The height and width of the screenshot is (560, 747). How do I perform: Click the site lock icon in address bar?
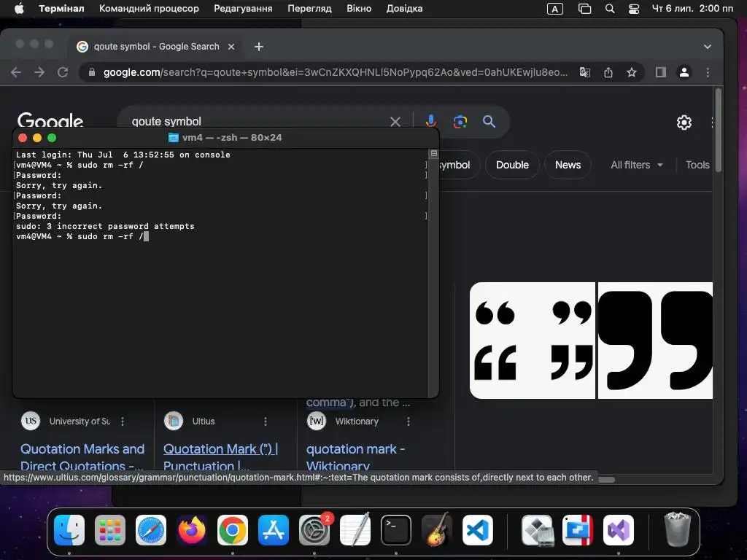click(x=92, y=72)
